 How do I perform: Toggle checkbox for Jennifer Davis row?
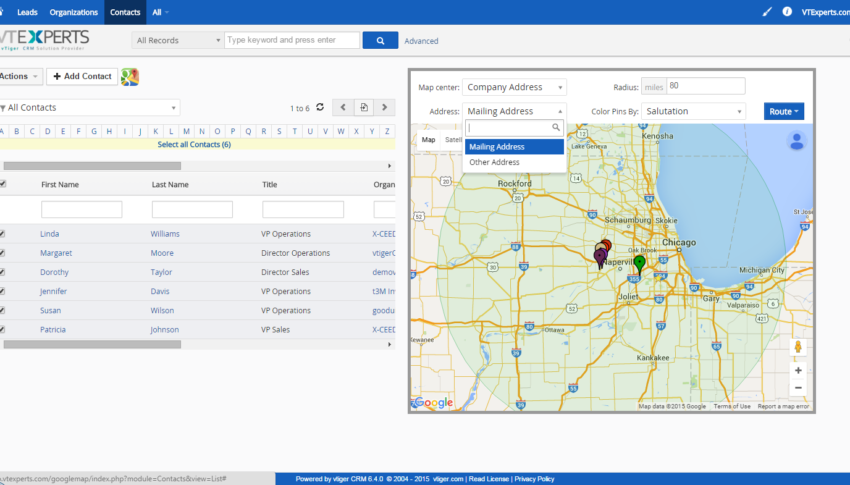point(3,291)
